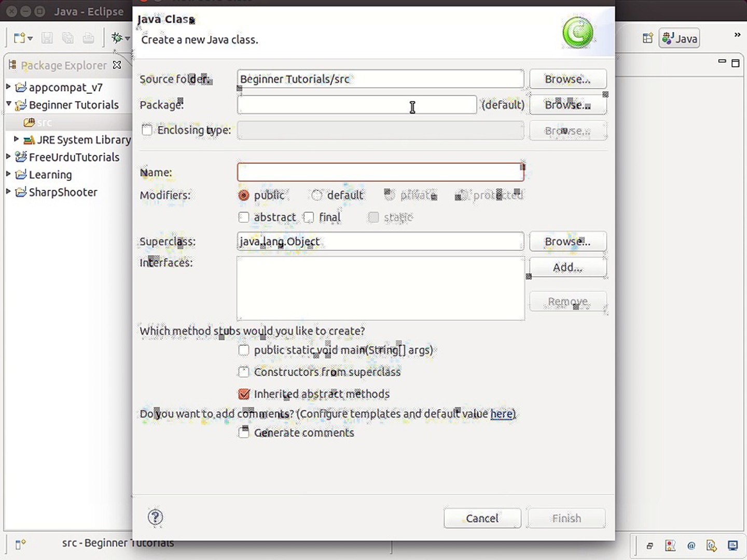Click in the class Name field
The image size is (747, 560).
(380, 172)
